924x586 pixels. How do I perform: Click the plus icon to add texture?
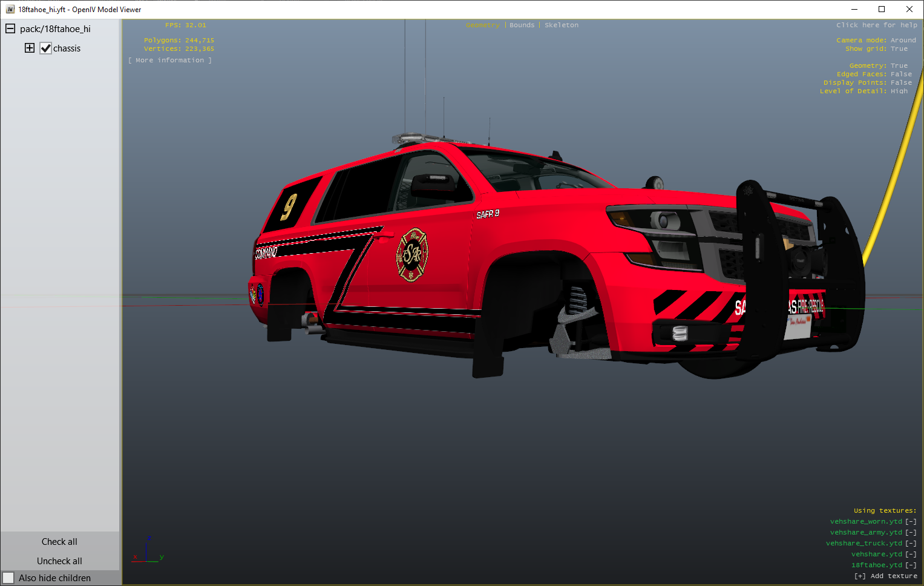pos(859,576)
